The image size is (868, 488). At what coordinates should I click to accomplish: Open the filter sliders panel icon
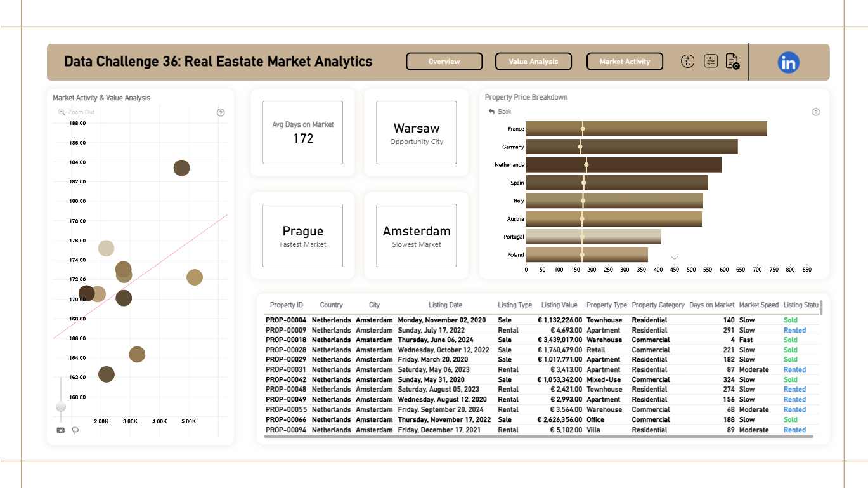(x=711, y=62)
